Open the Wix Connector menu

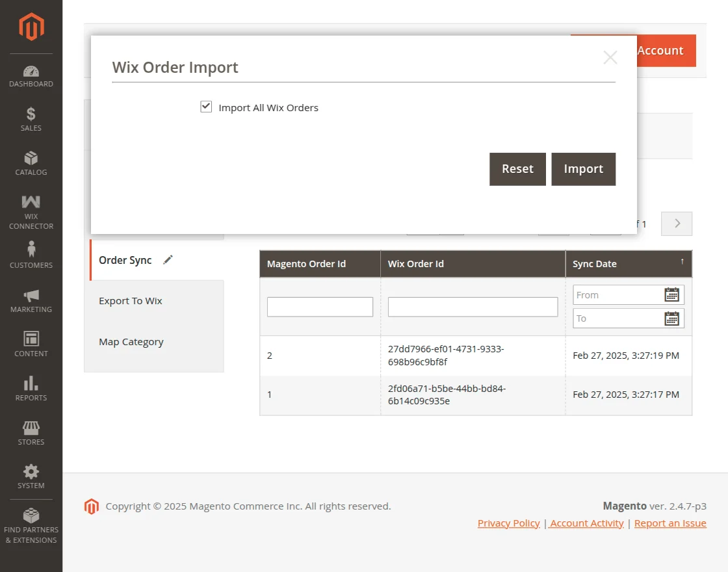(x=31, y=213)
